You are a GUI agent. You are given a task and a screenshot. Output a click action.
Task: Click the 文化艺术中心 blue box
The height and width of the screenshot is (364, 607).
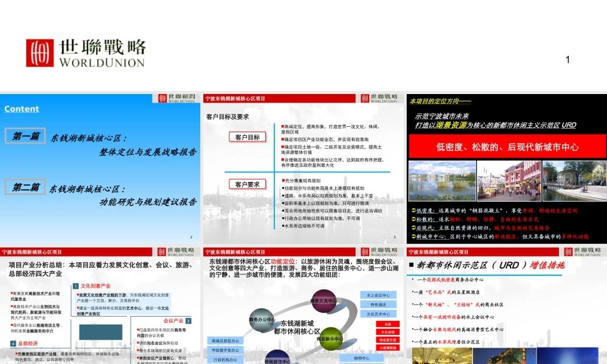coord(378,314)
